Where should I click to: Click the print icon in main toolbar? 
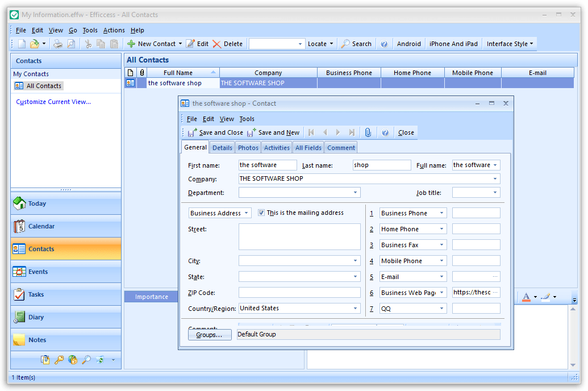pyautogui.click(x=58, y=44)
